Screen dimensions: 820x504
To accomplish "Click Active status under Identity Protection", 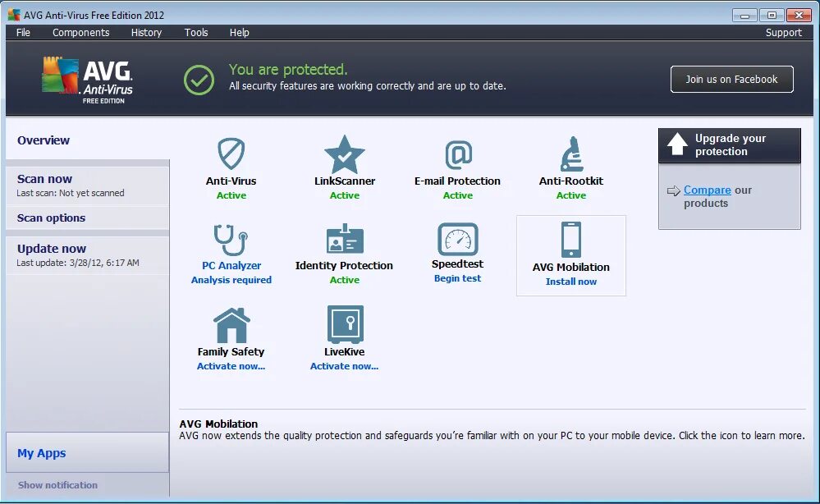I will (345, 280).
